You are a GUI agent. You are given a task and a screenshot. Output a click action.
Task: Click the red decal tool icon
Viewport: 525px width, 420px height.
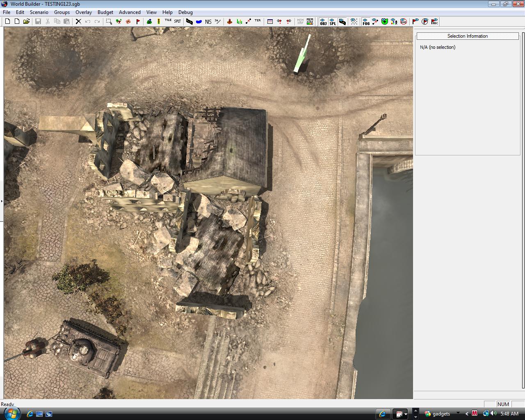(128, 21)
